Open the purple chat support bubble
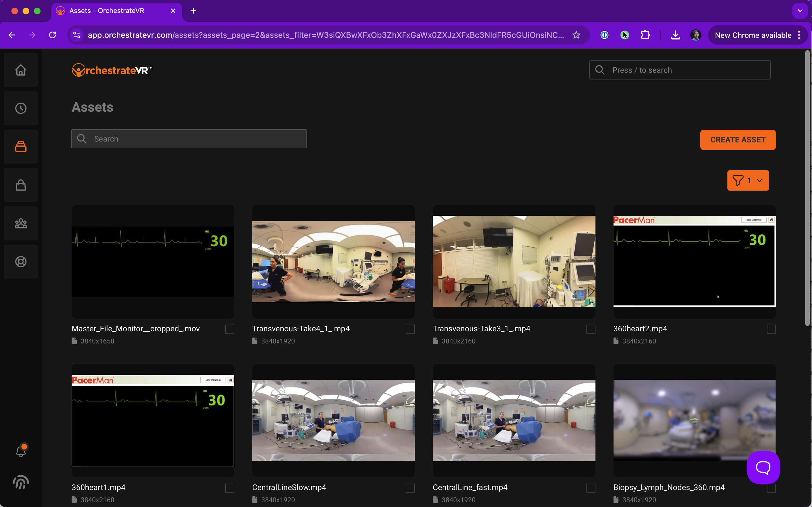Screen dimensions: 812x507 763,467
